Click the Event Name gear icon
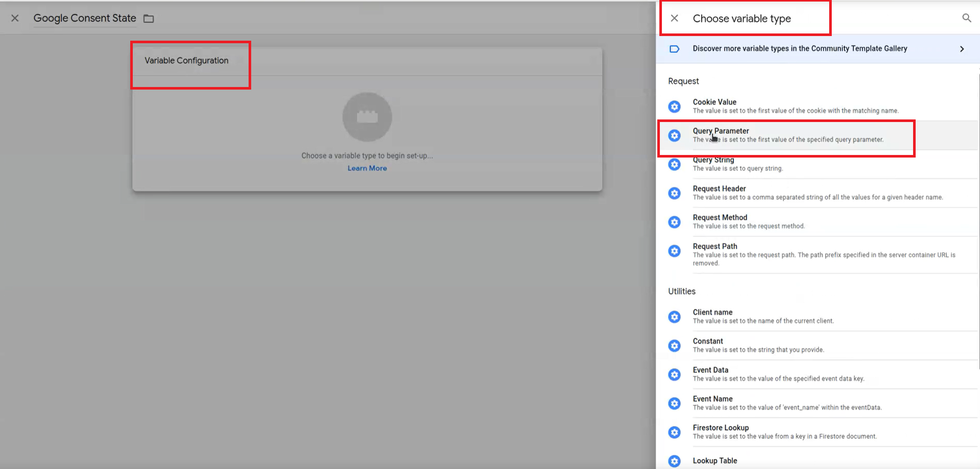980x469 pixels. (674, 403)
